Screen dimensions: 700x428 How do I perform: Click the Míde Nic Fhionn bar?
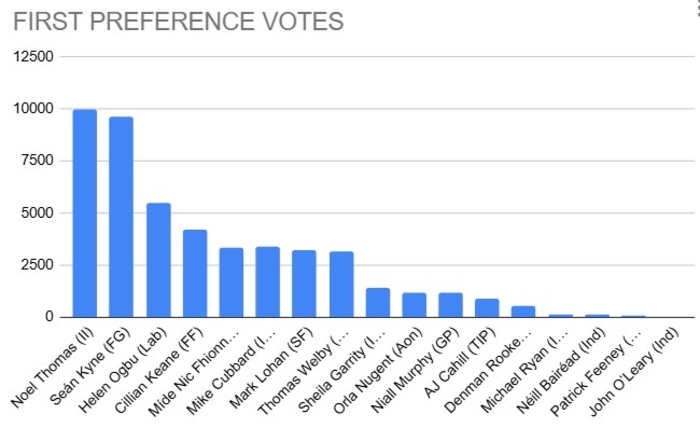[231, 283]
